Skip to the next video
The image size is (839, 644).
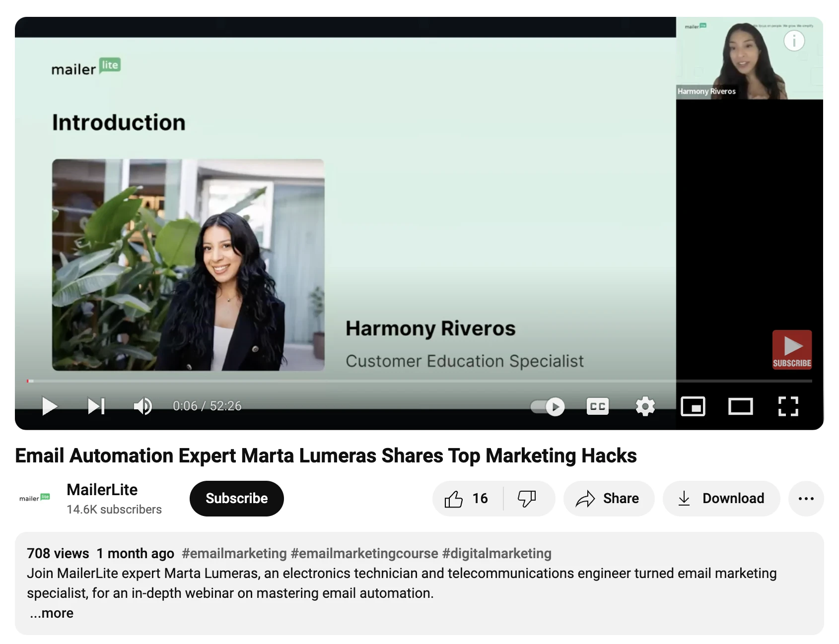click(x=96, y=406)
